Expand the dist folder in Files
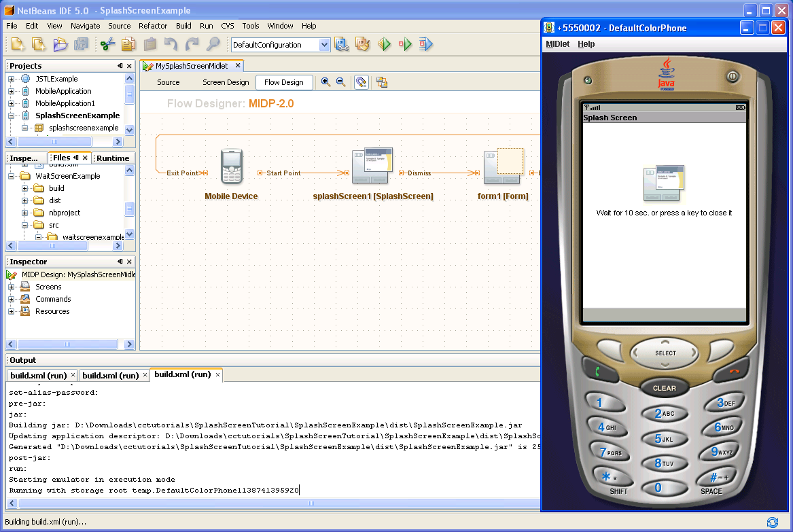 point(24,200)
